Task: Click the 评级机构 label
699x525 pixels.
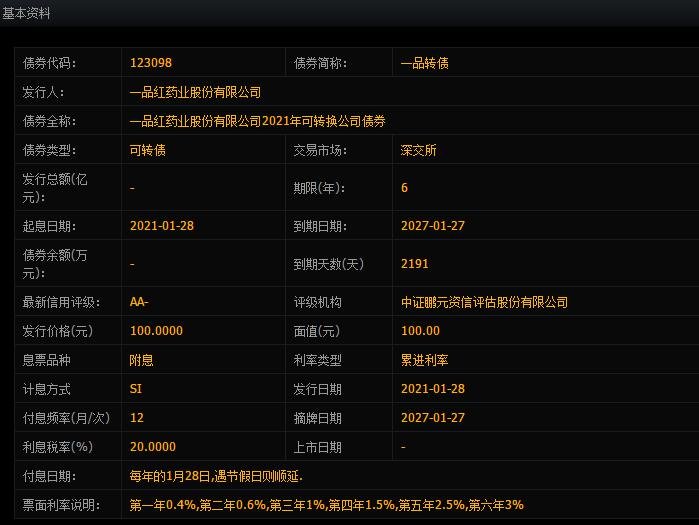Action: (317, 302)
